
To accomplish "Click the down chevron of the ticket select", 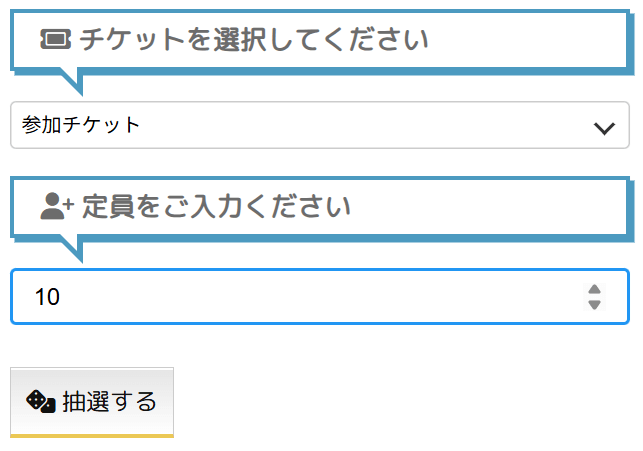I will pyautogui.click(x=603, y=126).
